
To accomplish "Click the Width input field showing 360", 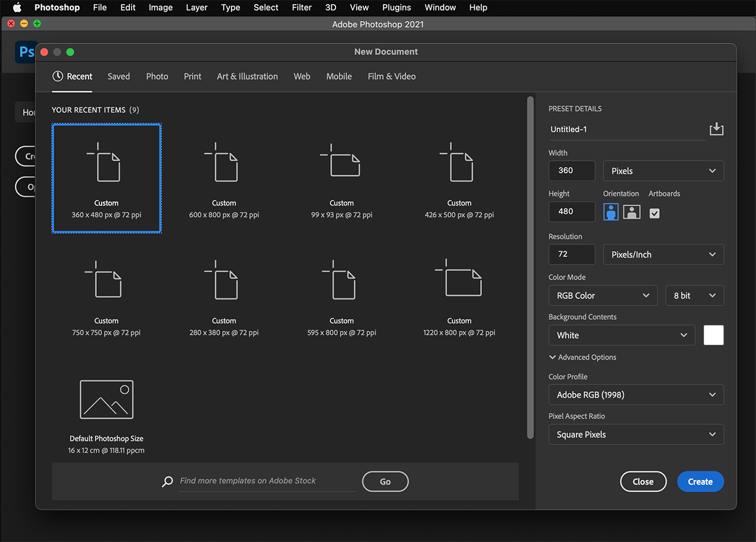I will pos(572,170).
